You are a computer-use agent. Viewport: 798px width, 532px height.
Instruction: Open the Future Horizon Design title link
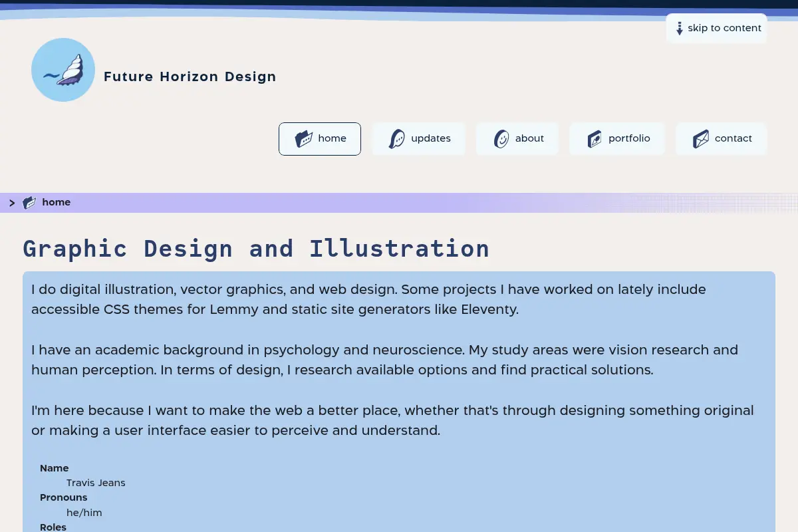(x=190, y=76)
